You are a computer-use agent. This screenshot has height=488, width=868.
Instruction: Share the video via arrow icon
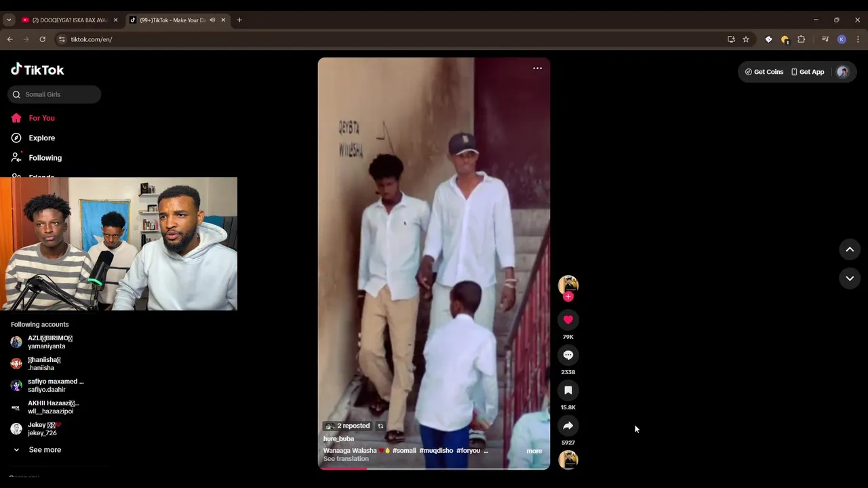pyautogui.click(x=568, y=426)
